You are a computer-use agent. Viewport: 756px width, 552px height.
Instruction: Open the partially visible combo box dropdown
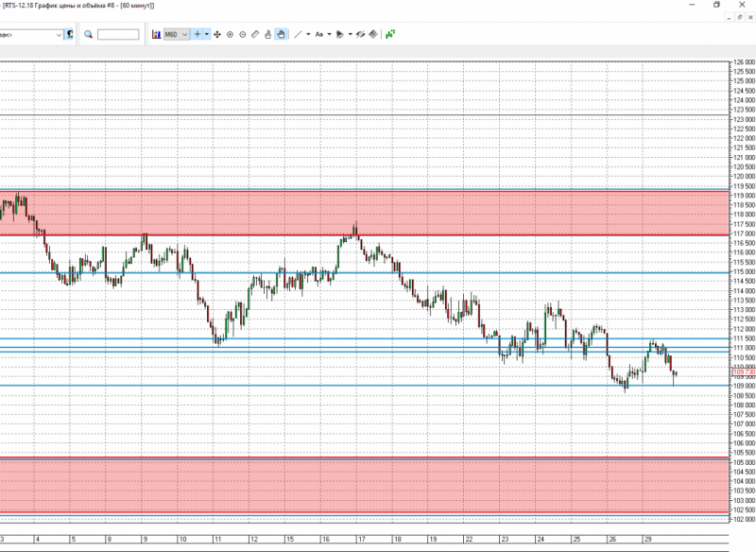click(59, 35)
